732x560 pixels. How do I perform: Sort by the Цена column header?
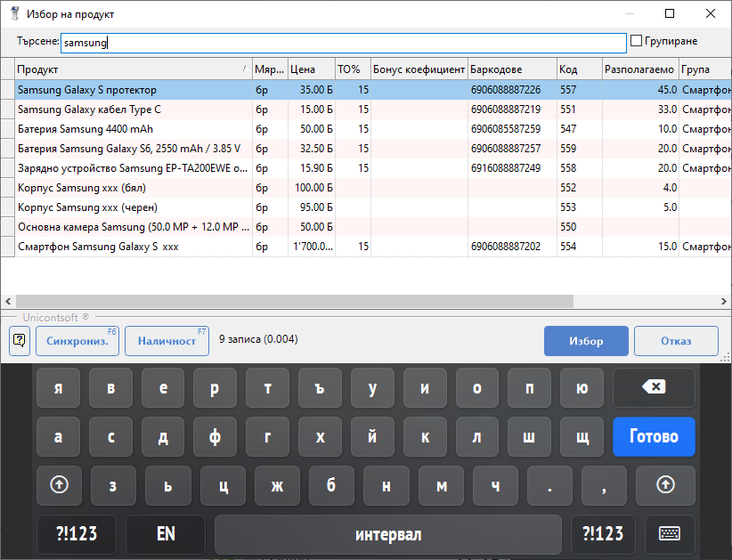310,69
